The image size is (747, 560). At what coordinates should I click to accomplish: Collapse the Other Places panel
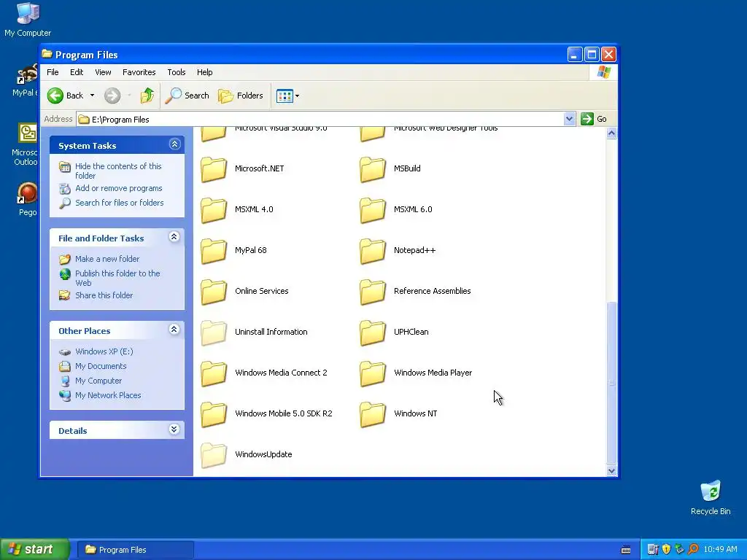174,330
